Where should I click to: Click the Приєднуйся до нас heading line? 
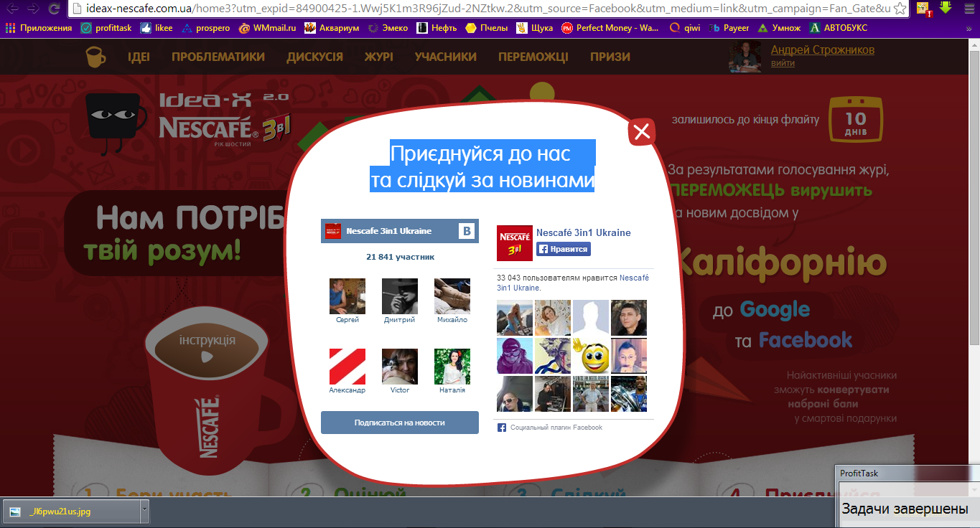tap(480, 154)
